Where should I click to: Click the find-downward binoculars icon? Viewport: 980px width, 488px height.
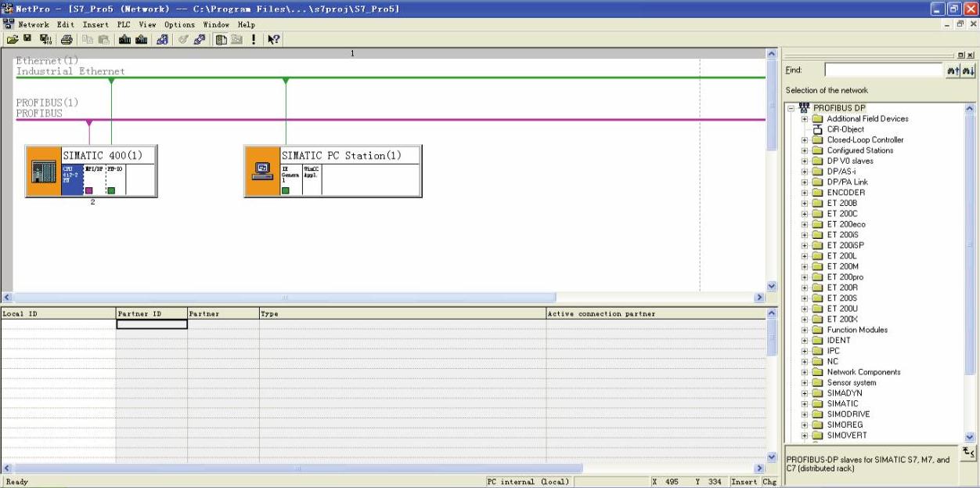(967, 70)
